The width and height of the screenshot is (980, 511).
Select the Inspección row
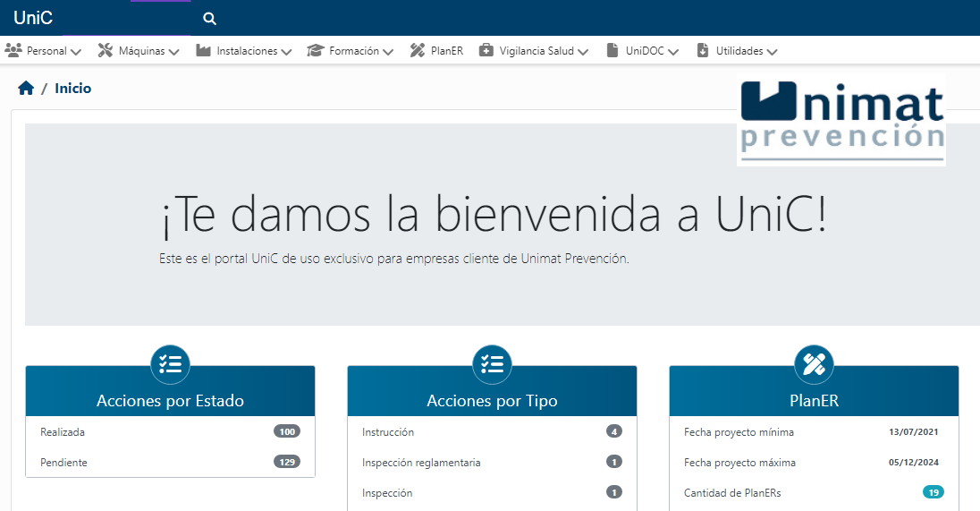[x=492, y=493]
